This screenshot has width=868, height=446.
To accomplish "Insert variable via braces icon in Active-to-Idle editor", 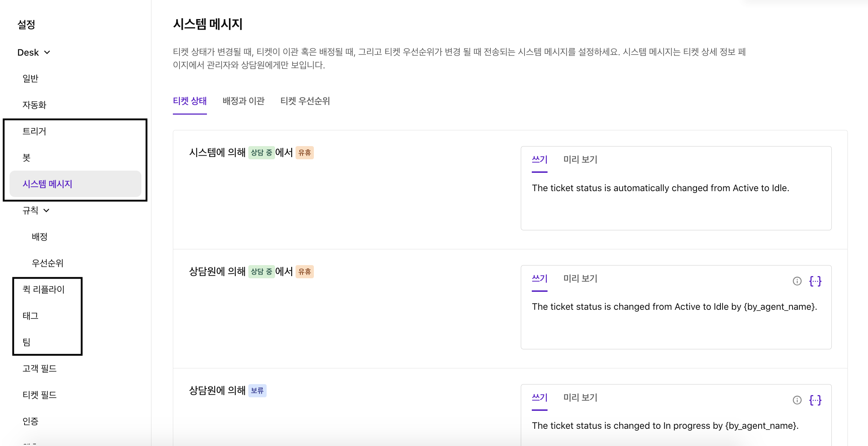I will point(815,281).
